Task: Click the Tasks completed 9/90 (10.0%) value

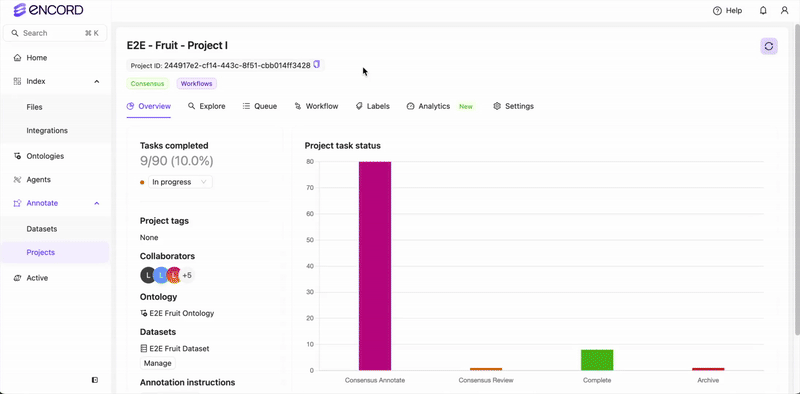Action: pos(177,161)
